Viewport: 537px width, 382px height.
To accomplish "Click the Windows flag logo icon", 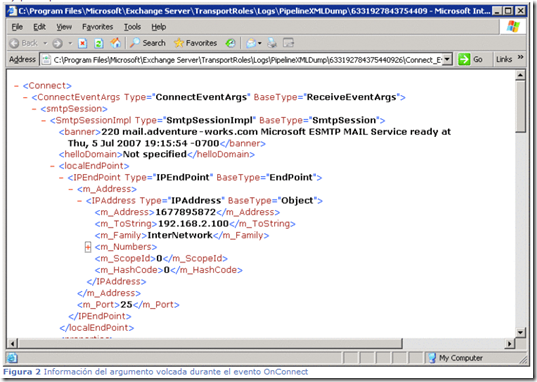I will [x=512, y=26].
